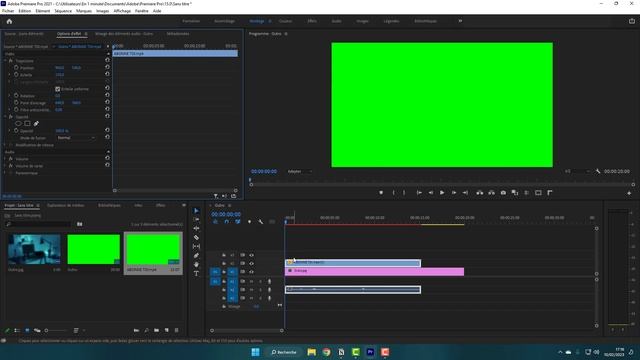Viewport: 640px width, 360px height.
Task: Expand the Rotation property
Action: [9, 96]
